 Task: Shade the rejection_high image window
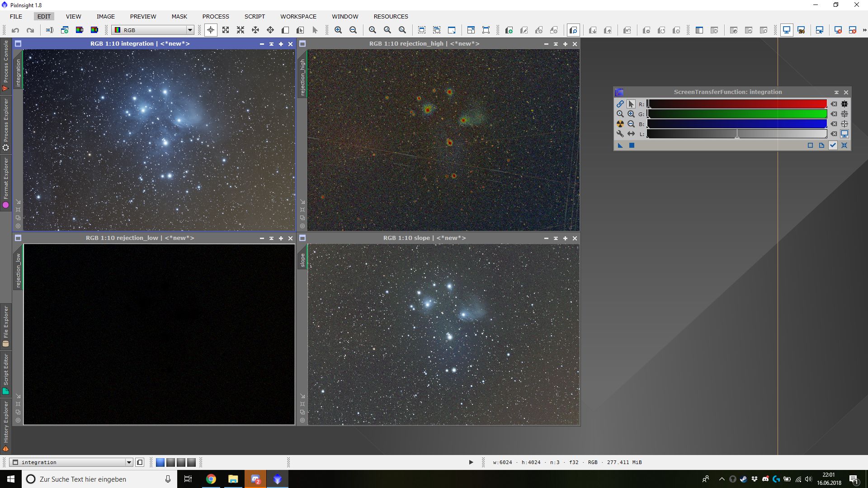coord(556,44)
